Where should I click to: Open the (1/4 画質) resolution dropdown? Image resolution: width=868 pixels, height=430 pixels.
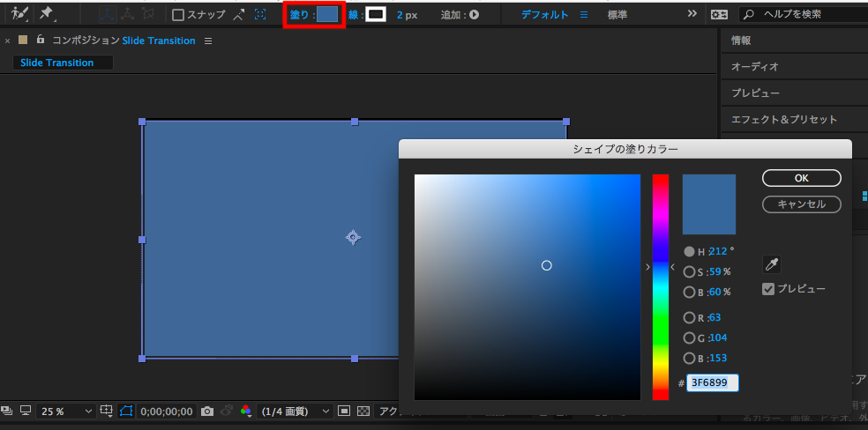click(x=295, y=411)
